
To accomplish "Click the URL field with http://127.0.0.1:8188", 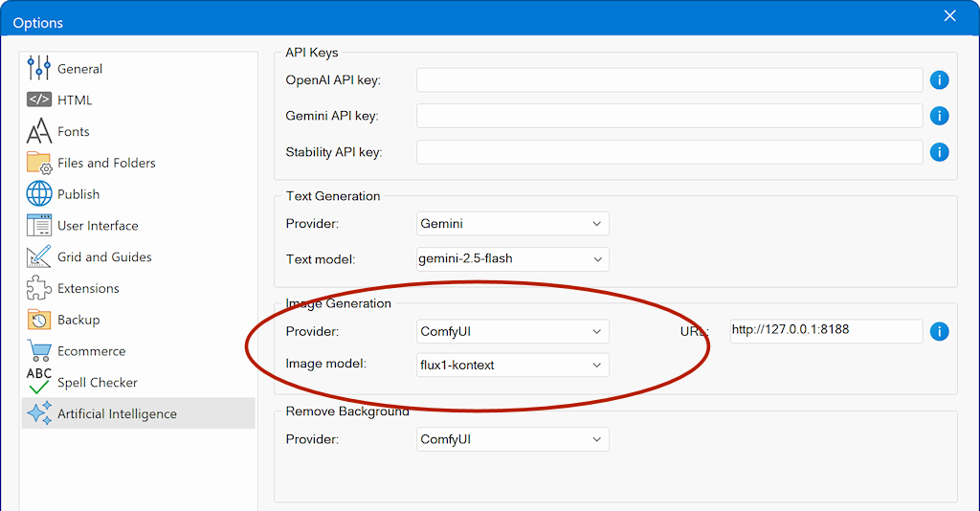I will [x=826, y=331].
